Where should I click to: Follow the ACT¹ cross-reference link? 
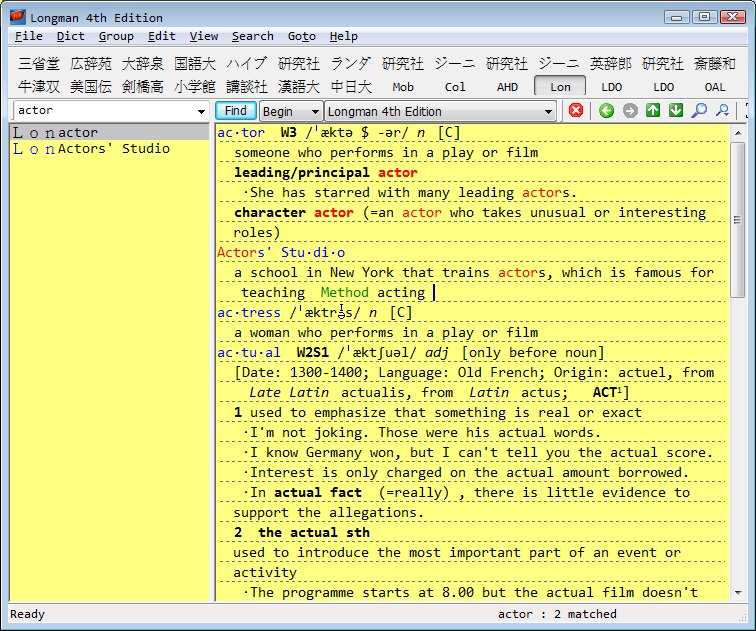(605, 392)
